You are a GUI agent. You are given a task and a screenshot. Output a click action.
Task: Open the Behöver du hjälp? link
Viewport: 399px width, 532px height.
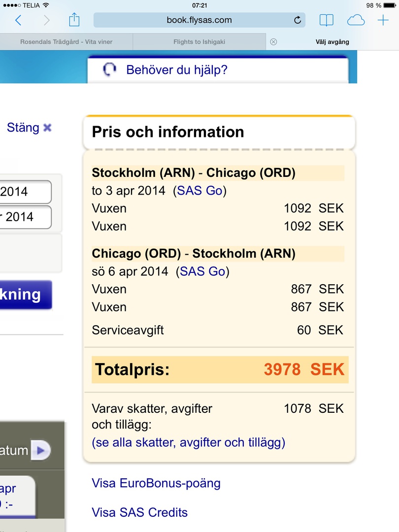(176, 69)
